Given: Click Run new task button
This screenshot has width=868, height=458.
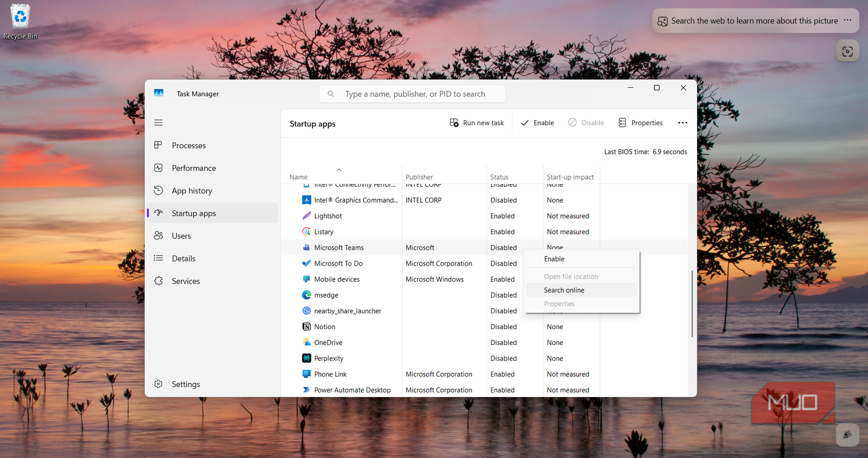Looking at the screenshot, I should 477,123.
